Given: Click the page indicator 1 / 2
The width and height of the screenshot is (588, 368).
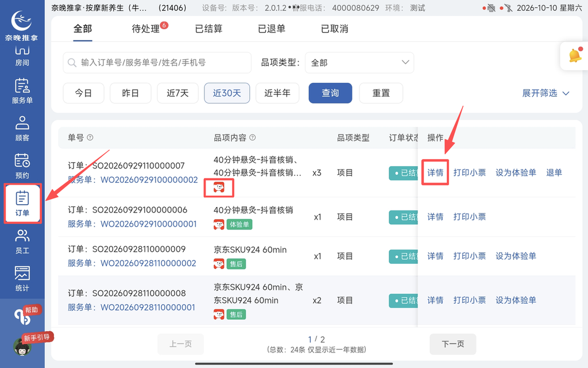Looking at the screenshot, I should (x=316, y=339).
